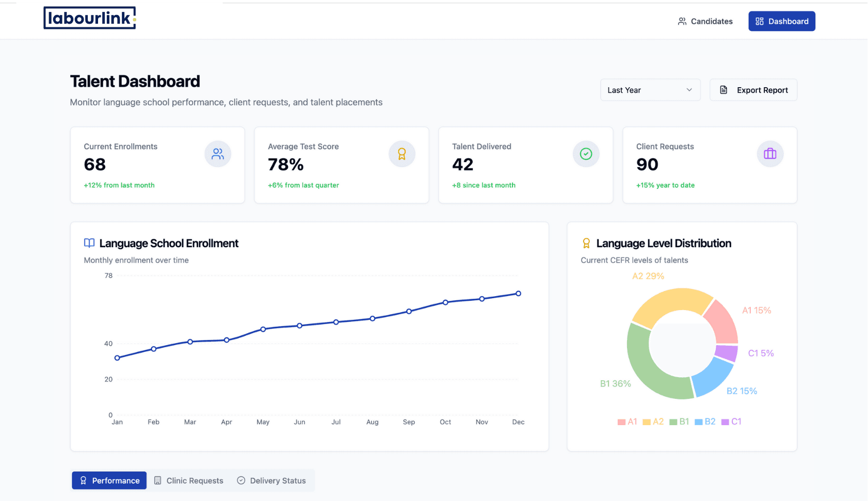Click the Mar data point on enrollment chart
This screenshot has height=501, width=868.
pos(190,342)
